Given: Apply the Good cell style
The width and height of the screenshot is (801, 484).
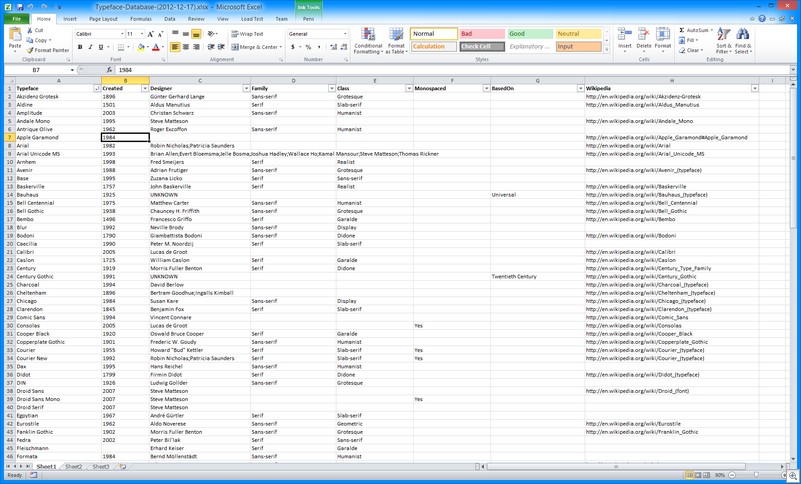Looking at the screenshot, I should click(528, 34).
